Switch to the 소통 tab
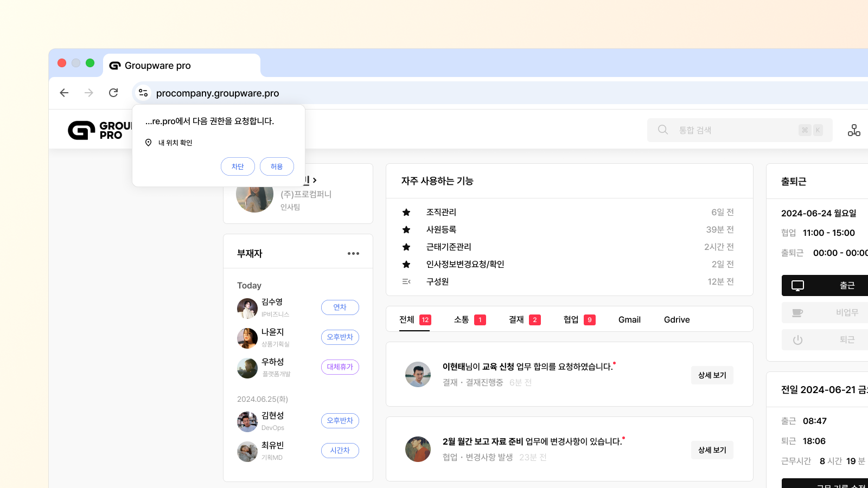 tap(470, 319)
